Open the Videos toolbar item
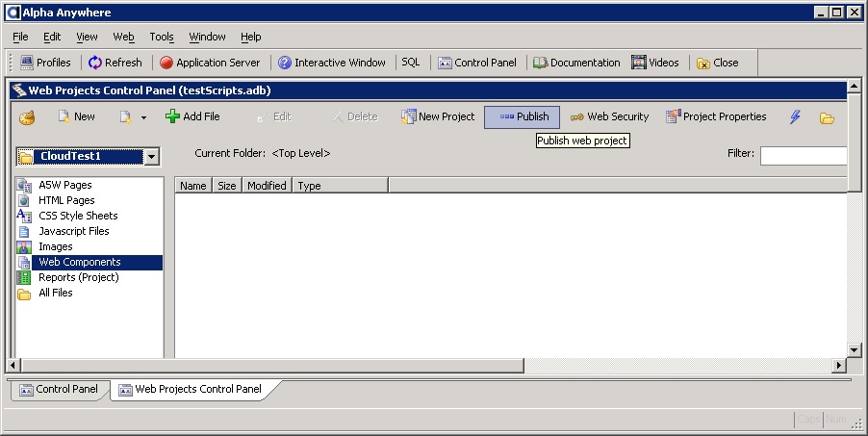 pos(655,63)
